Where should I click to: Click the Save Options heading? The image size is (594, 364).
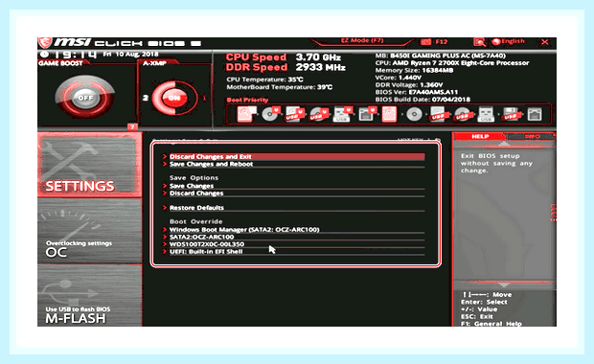[194, 178]
